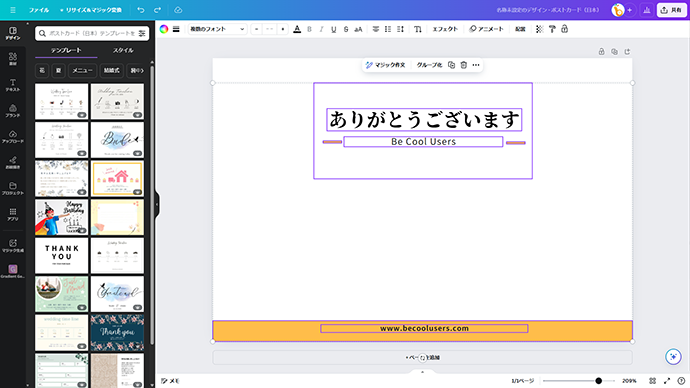Decrease font size with minus

[257, 29]
